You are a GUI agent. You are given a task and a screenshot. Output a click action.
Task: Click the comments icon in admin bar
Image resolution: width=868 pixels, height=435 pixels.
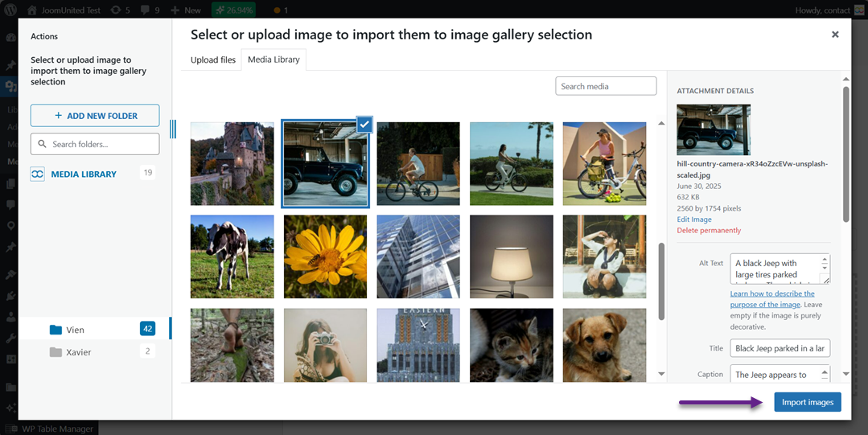pos(149,10)
